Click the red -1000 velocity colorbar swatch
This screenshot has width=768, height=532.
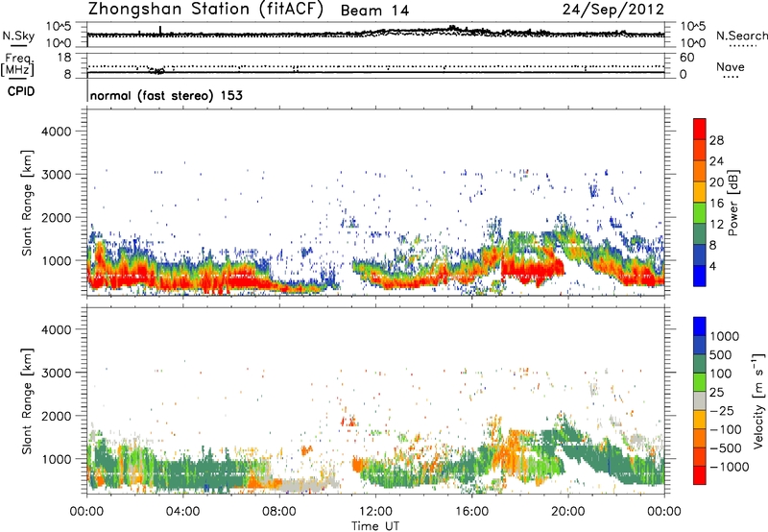tap(700, 475)
